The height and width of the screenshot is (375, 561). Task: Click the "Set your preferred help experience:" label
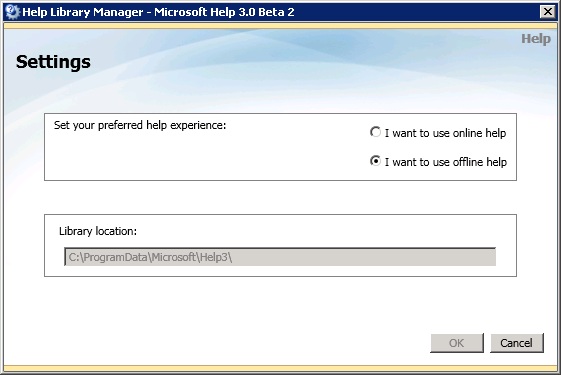140,125
